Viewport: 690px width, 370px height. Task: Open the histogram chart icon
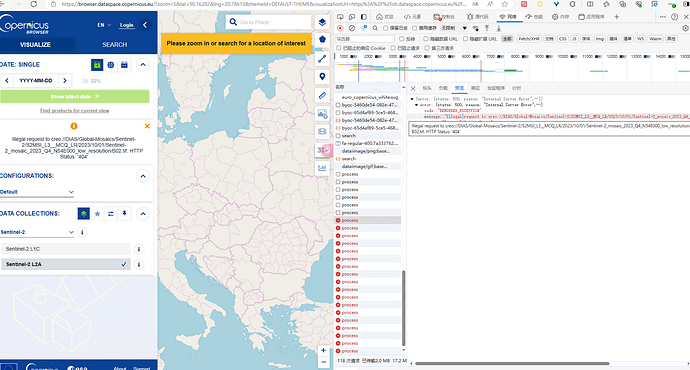coord(322,168)
